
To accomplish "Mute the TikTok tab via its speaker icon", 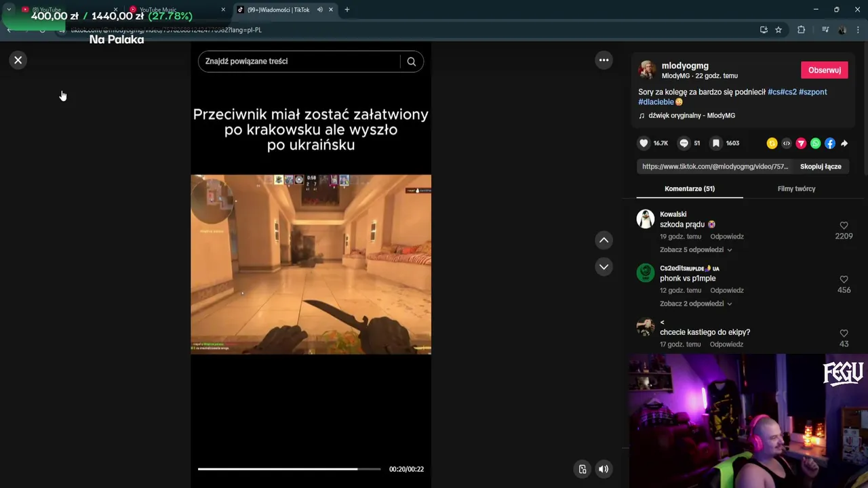I will pyautogui.click(x=319, y=10).
